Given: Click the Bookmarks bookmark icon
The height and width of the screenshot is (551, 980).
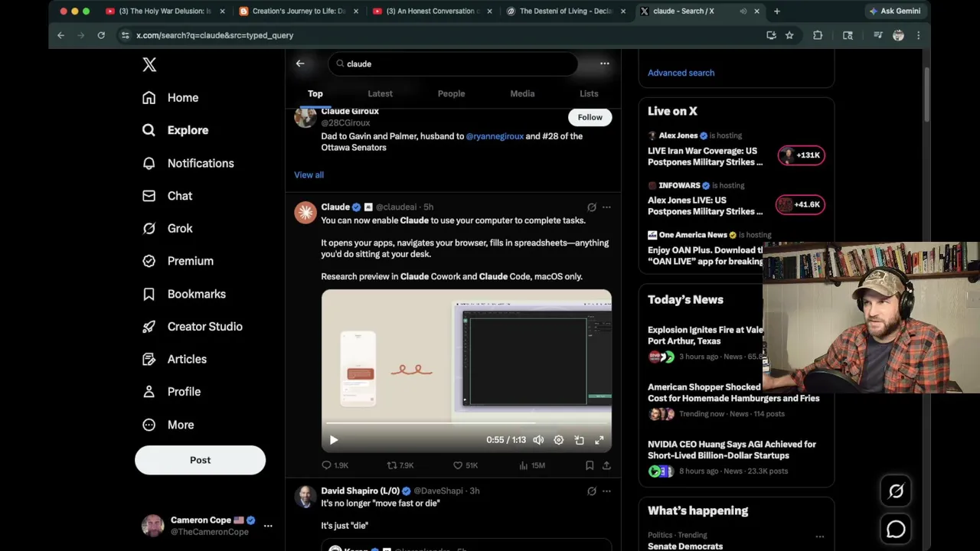Looking at the screenshot, I should point(149,294).
